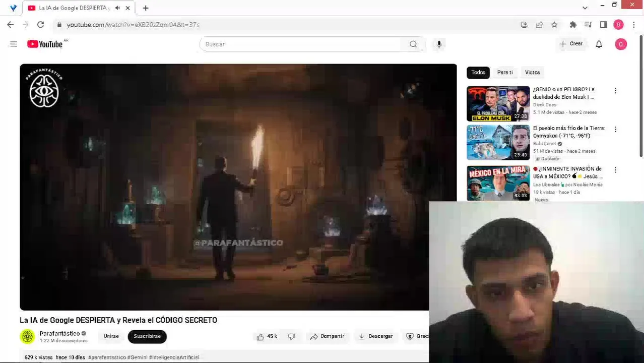The width and height of the screenshot is (644, 363).
Task: Click the #InteligenciaArtificial hashtag
Action: [174, 357]
